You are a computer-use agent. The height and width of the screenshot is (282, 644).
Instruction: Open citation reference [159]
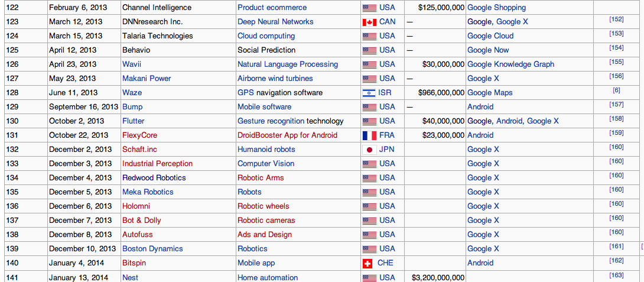pos(616,133)
